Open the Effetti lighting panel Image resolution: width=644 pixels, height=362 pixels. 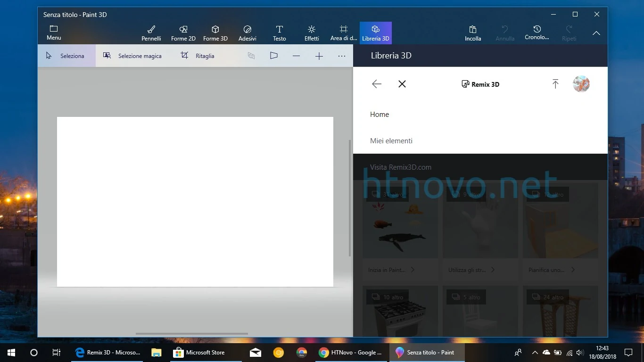tap(312, 33)
